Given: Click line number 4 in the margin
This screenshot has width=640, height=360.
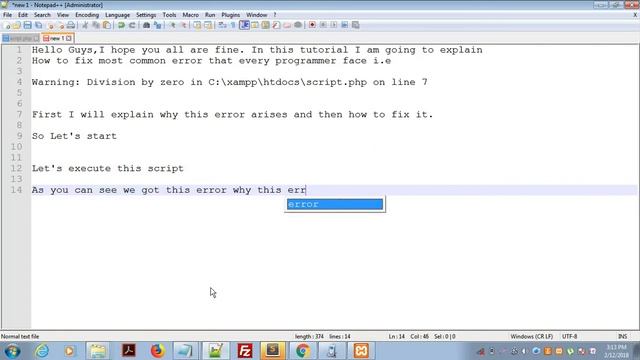Looking at the screenshot, I should (x=19, y=82).
